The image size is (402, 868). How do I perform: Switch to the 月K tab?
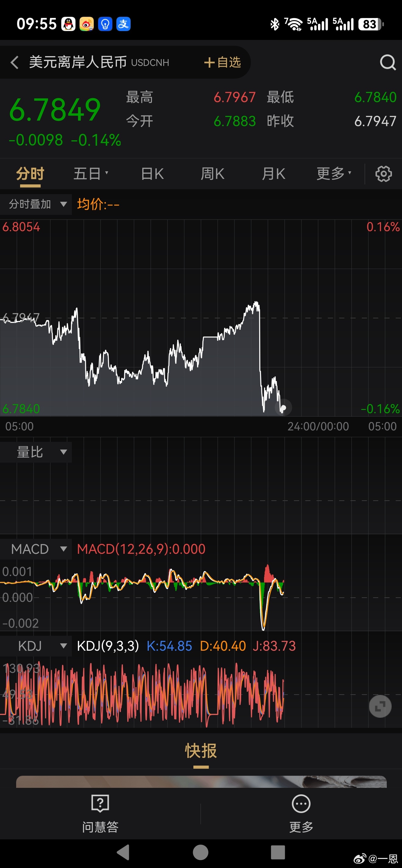[273, 174]
